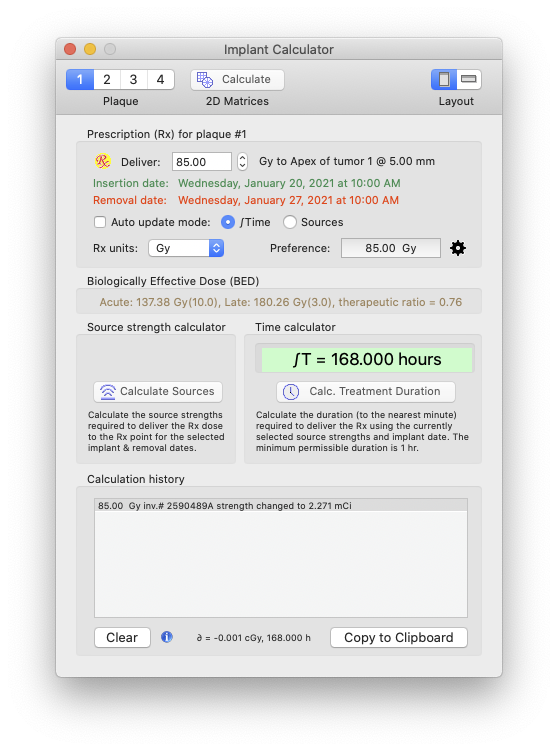Open the gear settings next to Preference

[458, 248]
